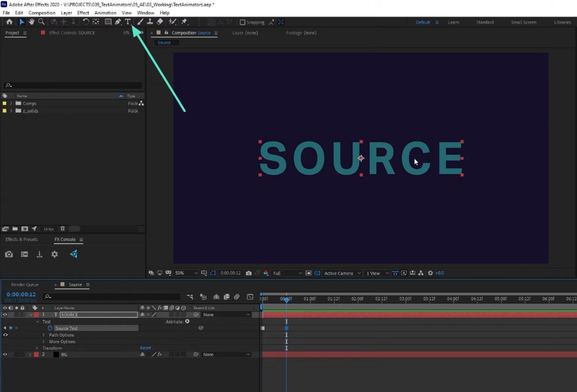
Task: Select the Hand tool
Action: pyautogui.click(x=32, y=22)
